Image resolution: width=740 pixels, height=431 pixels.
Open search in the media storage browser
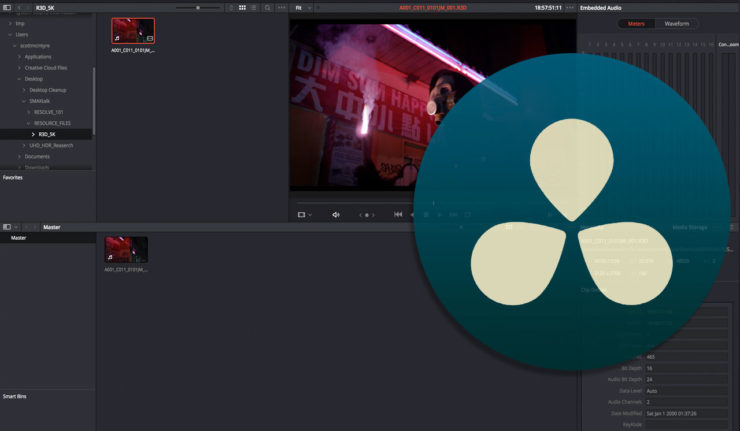[x=268, y=8]
